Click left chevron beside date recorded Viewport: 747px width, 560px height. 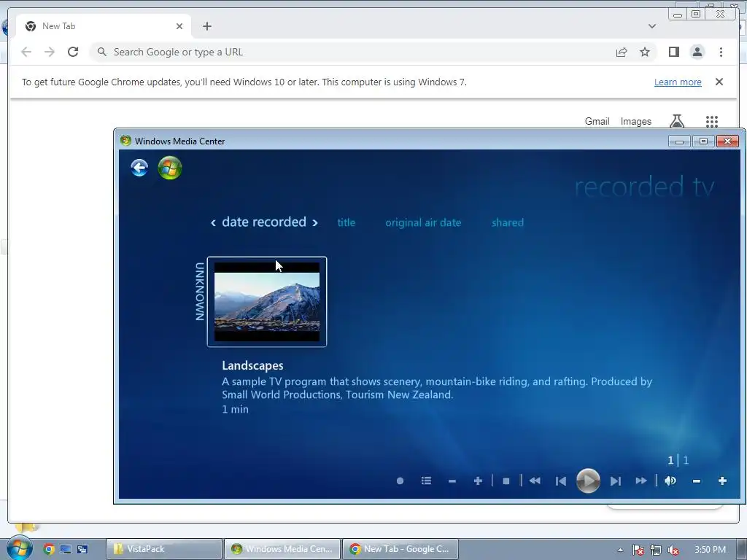click(x=214, y=222)
